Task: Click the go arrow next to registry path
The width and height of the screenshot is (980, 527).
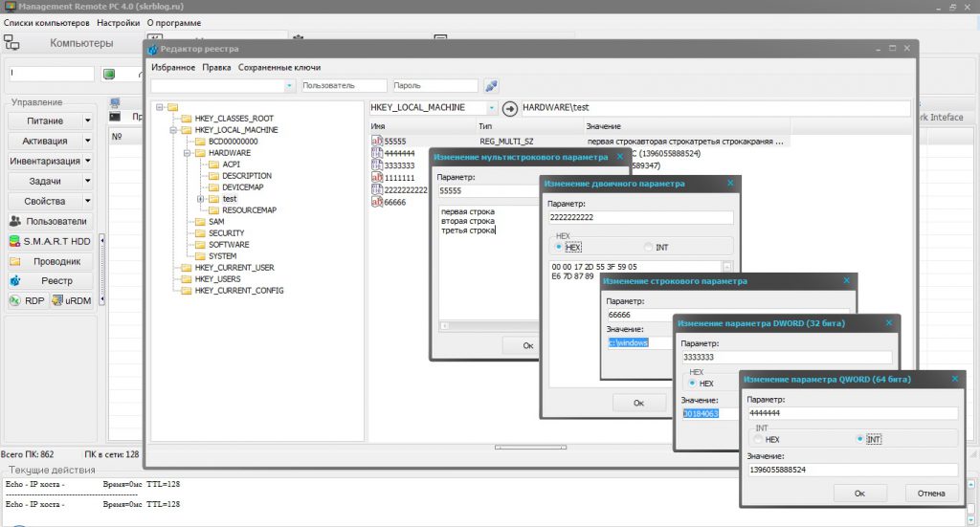Action: click(x=510, y=109)
